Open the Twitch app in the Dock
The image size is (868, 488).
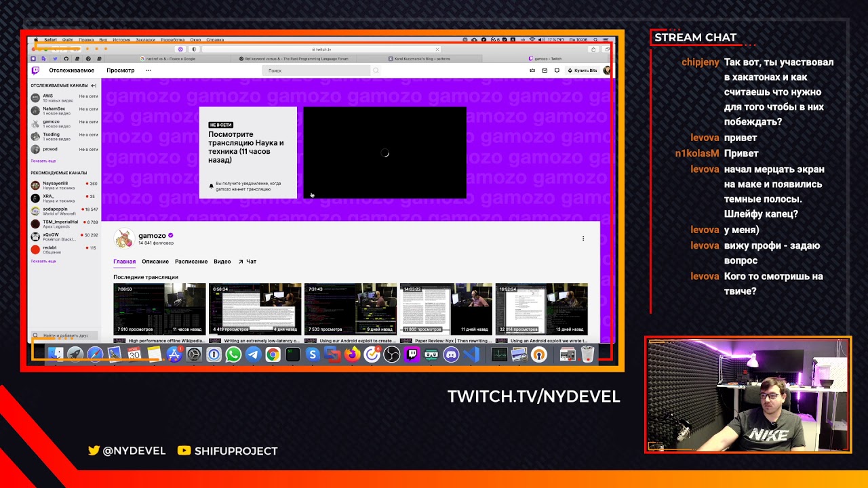tap(412, 354)
